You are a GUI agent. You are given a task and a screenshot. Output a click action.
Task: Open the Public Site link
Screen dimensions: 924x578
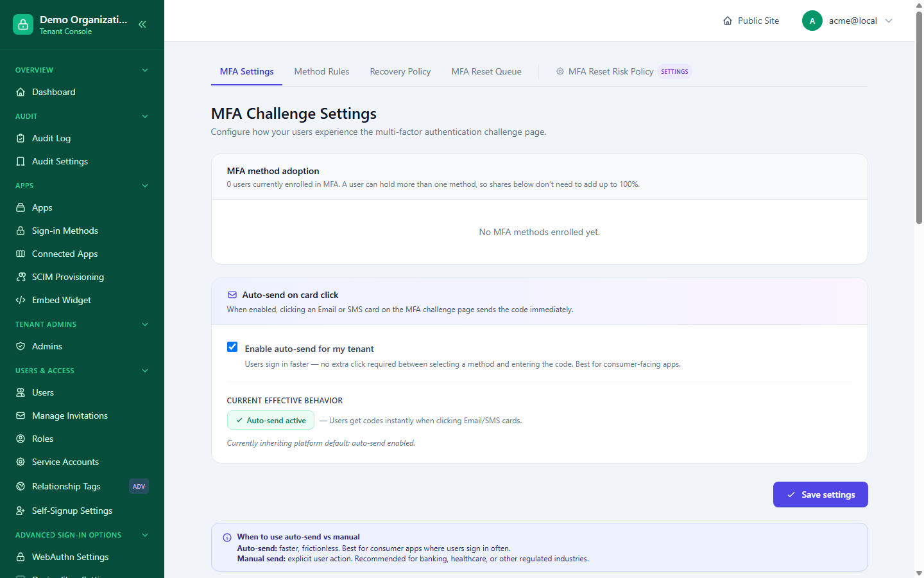coord(751,21)
